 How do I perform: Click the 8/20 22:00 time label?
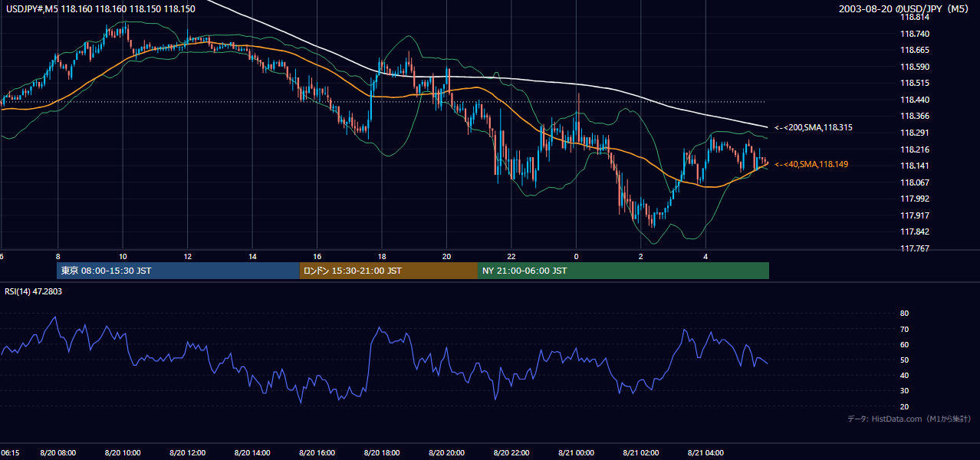pos(511,453)
